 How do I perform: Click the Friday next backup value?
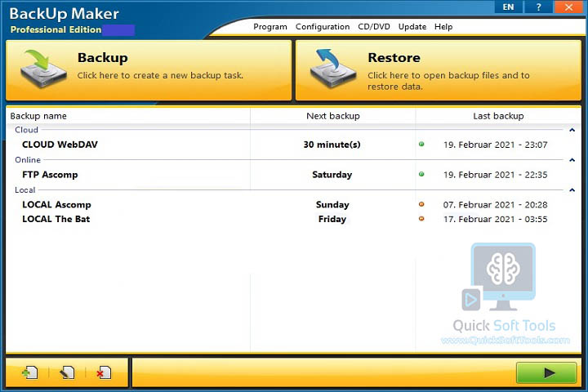[x=332, y=219]
